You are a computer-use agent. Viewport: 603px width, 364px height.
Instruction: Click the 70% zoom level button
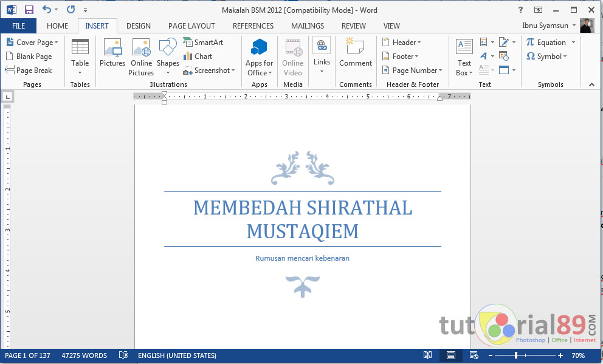[578, 355]
